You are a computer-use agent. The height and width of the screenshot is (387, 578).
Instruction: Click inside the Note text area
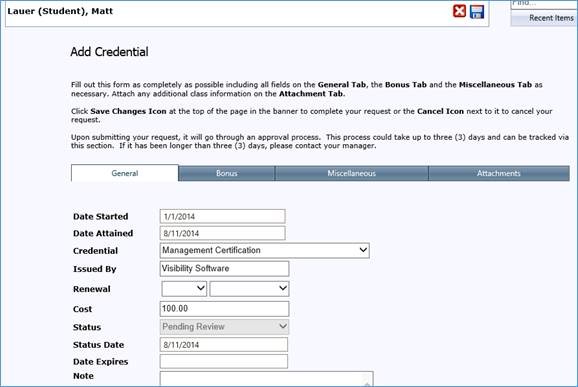pos(267,379)
